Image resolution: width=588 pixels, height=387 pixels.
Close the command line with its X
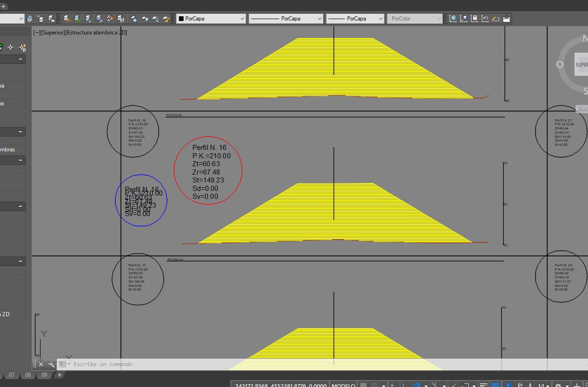click(41, 364)
